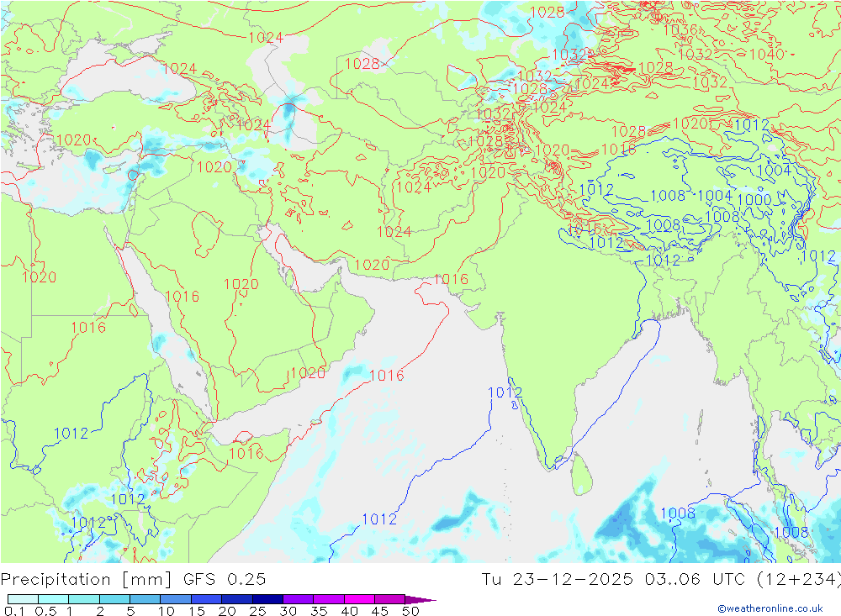Click the '(12+234)' forecast offset text
The image size is (841, 616).
798,580
